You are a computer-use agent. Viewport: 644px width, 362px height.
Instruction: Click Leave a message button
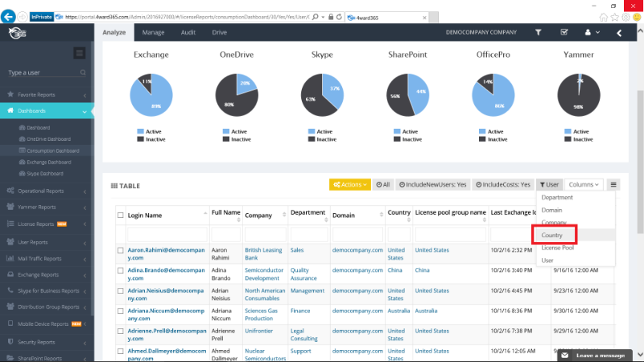coord(594,356)
